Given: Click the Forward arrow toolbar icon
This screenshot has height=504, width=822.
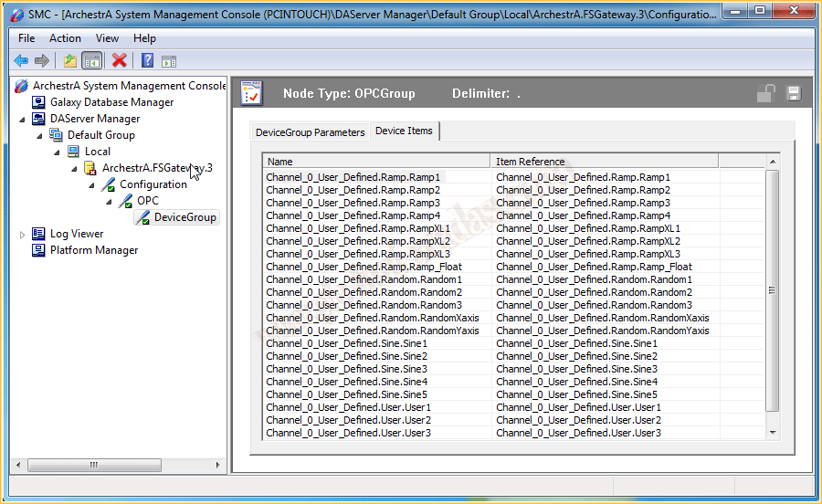Looking at the screenshot, I should click(x=41, y=61).
